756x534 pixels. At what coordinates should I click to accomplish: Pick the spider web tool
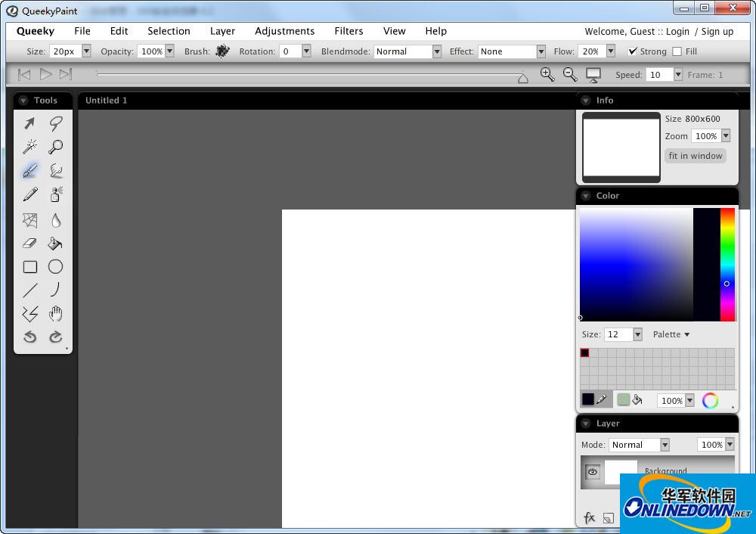point(29,220)
